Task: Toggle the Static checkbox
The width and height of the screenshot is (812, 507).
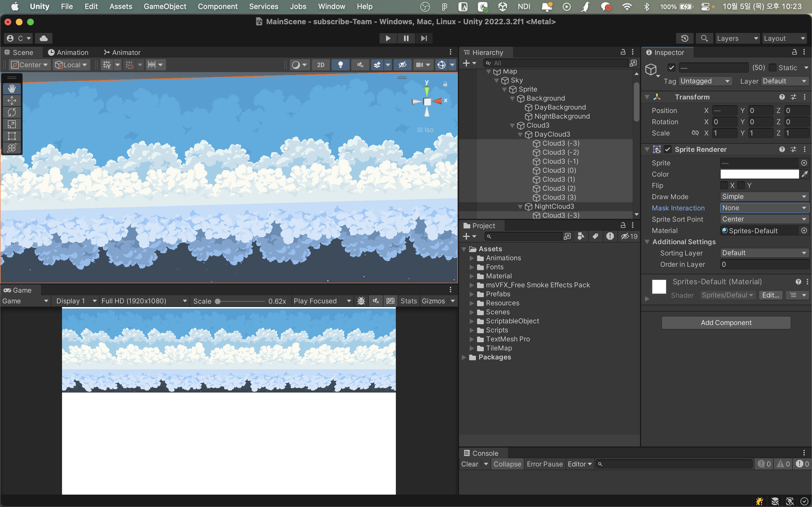Action: click(x=773, y=68)
